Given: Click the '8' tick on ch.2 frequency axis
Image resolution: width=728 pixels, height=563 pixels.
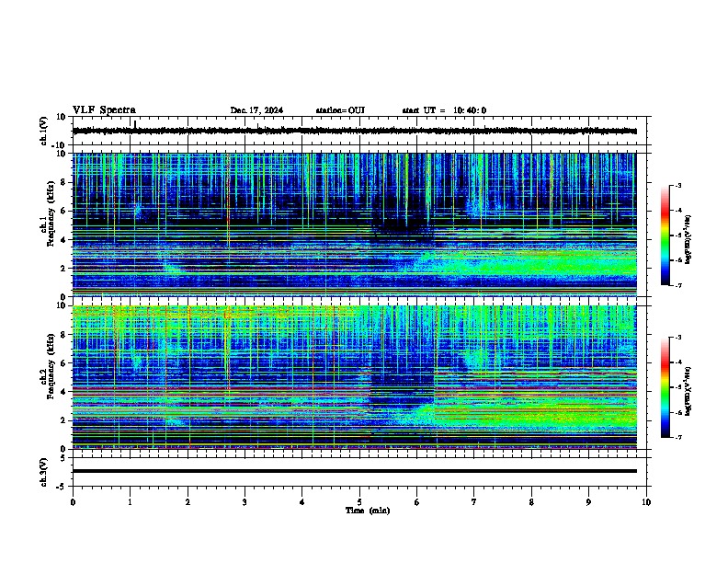Looking at the screenshot, I should 63,335.
